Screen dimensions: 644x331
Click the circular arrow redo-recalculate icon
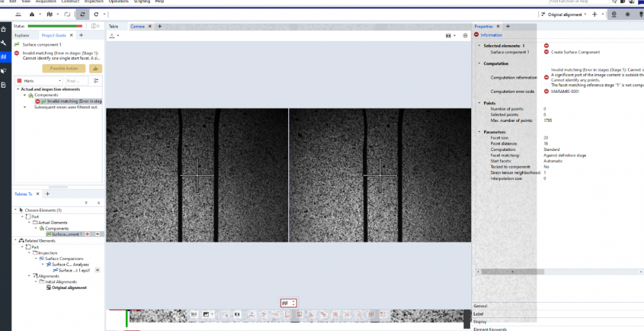pos(96,14)
